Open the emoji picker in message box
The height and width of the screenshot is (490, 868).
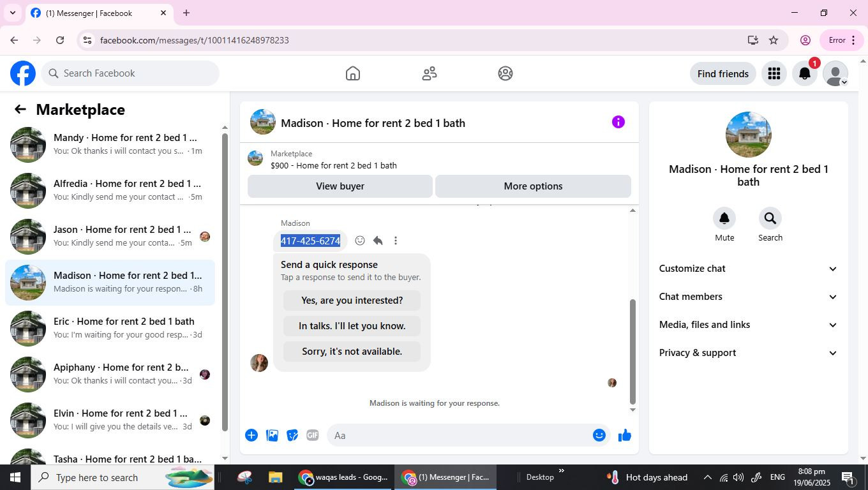click(x=599, y=435)
